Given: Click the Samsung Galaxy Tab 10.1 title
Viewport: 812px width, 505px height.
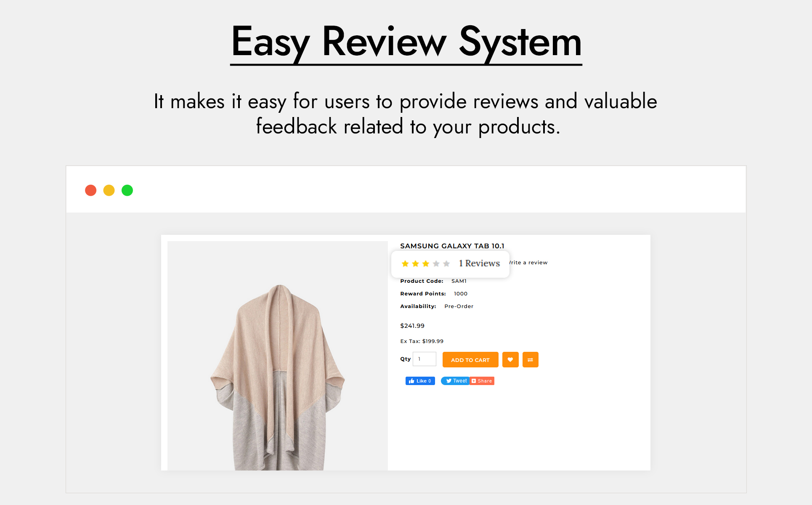Looking at the screenshot, I should pyautogui.click(x=452, y=246).
